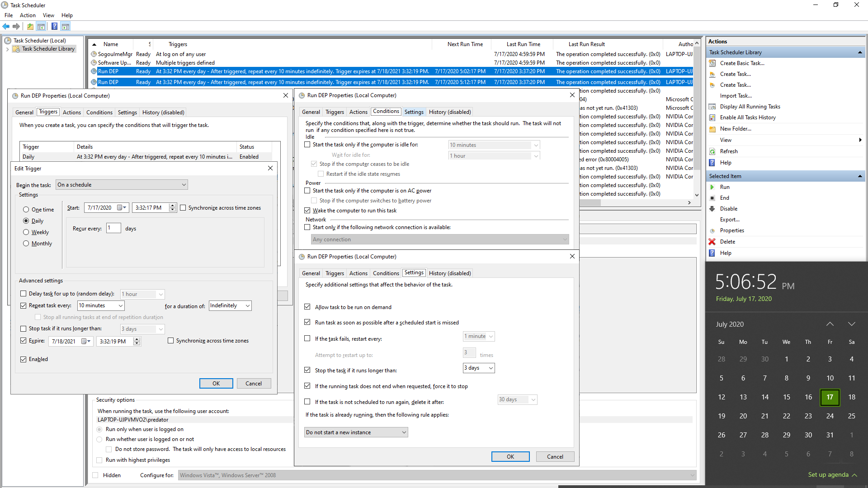Go to next month in the calendar flyout
The width and height of the screenshot is (868, 488).
[x=852, y=324]
